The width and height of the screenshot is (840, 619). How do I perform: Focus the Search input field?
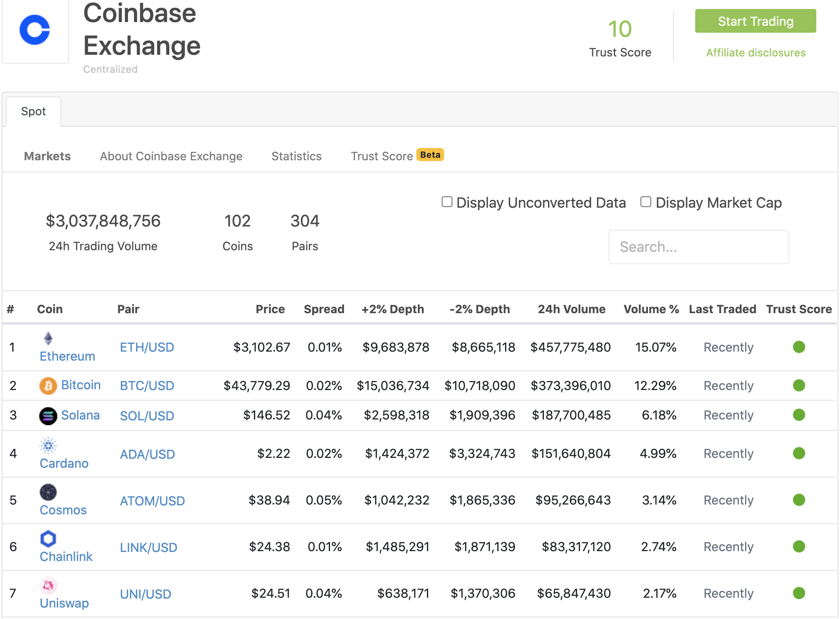tap(699, 247)
